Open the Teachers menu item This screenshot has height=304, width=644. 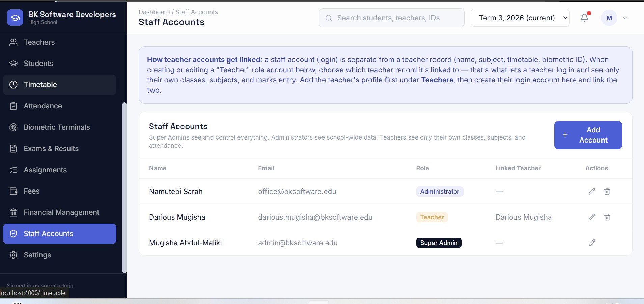pyautogui.click(x=60, y=42)
